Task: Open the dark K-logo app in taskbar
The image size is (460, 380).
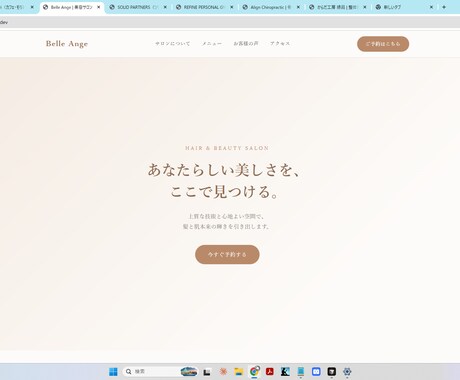Action: 285,371
